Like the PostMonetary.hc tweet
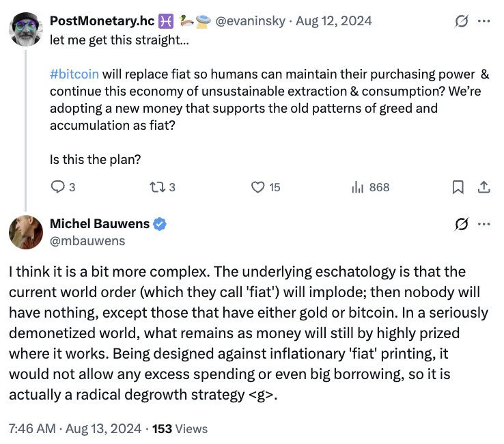Image resolution: width=504 pixels, height=444 pixels. click(x=258, y=186)
